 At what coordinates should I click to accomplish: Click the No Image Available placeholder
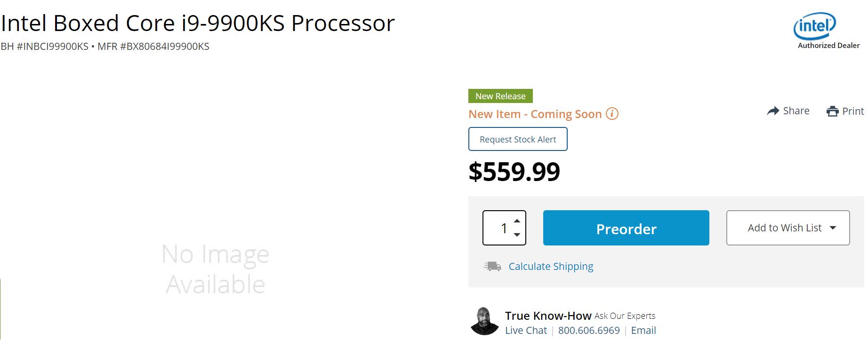(216, 269)
